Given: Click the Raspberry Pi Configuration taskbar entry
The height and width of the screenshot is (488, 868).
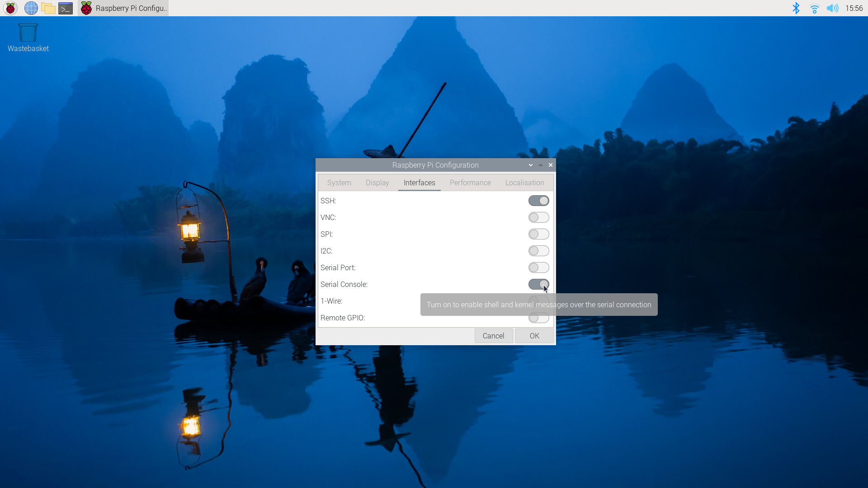Looking at the screenshot, I should click(123, 8).
